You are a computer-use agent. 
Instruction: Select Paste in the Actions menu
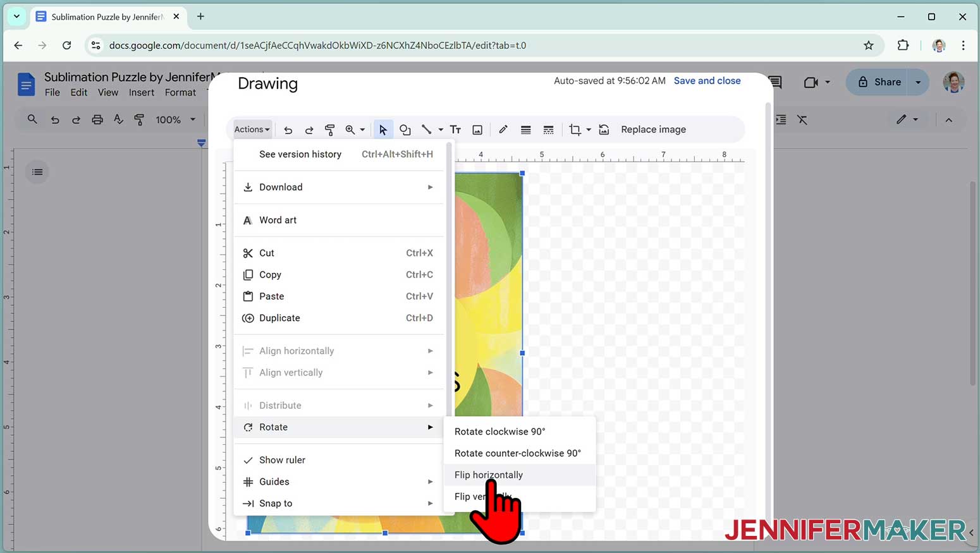340,296
